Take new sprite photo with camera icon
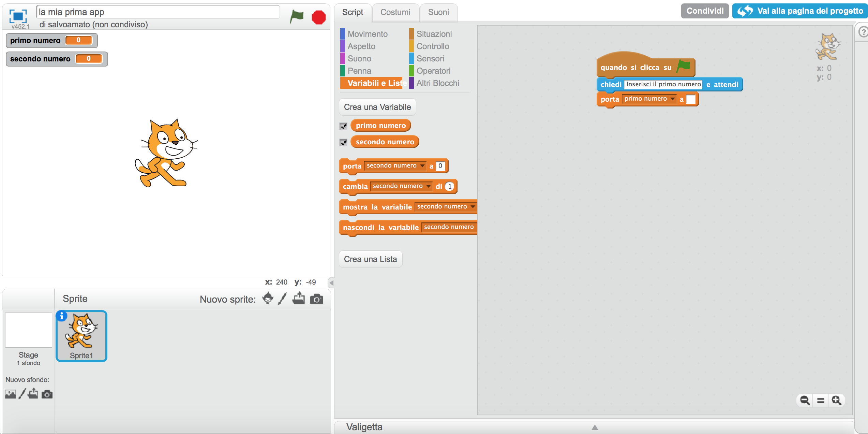The width and height of the screenshot is (868, 434). (317, 299)
